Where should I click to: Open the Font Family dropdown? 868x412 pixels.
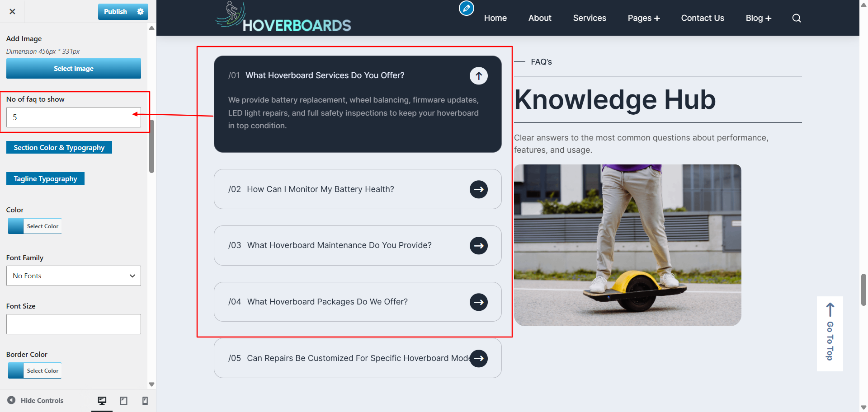point(74,276)
